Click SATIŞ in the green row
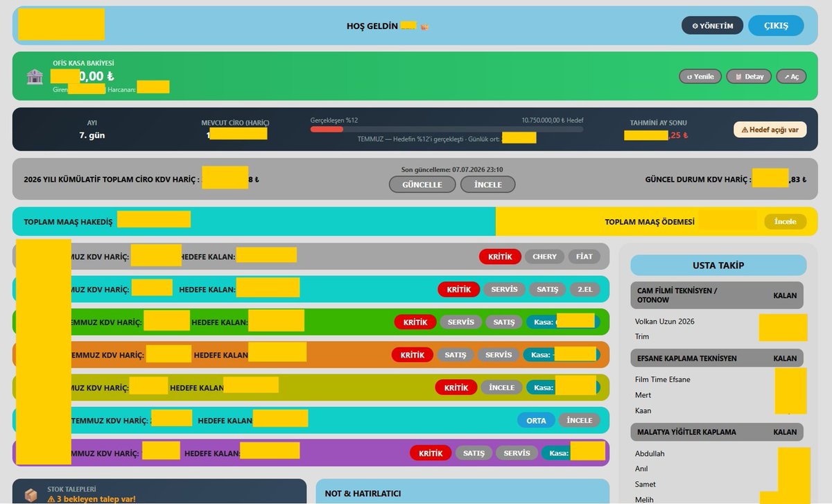Image resolution: width=832 pixels, height=504 pixels. click(504, 322)
